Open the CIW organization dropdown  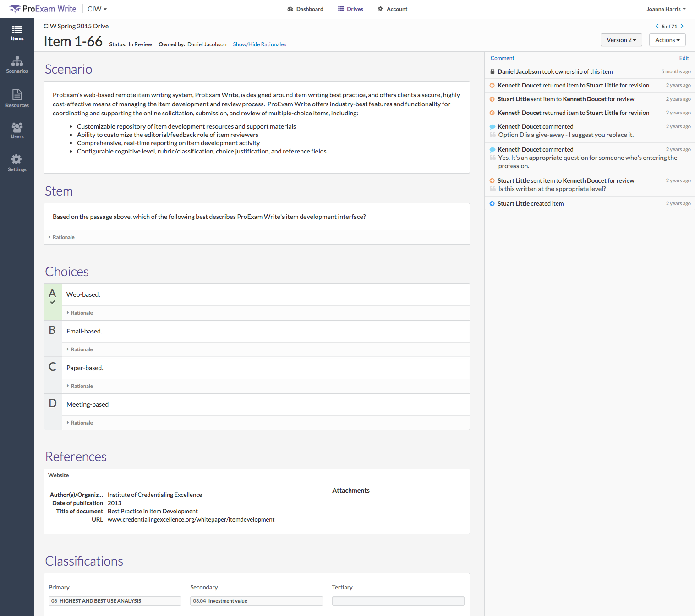pos(97,9)
